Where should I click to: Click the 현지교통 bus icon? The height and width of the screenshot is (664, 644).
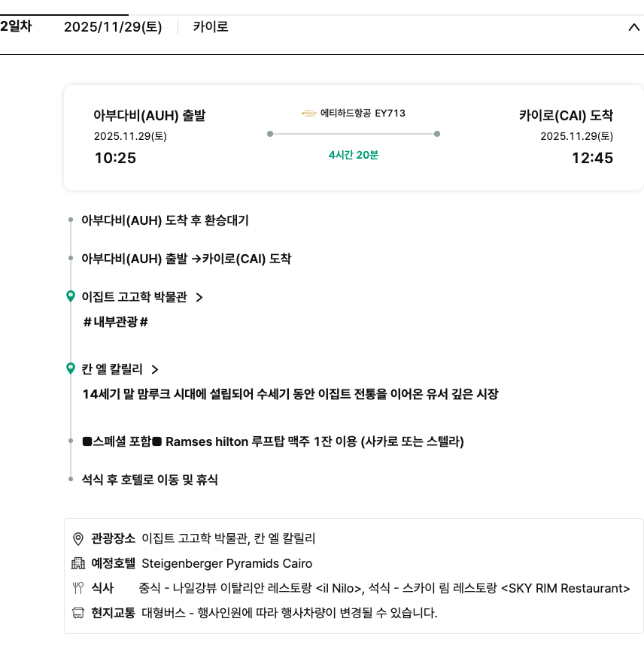77,613
